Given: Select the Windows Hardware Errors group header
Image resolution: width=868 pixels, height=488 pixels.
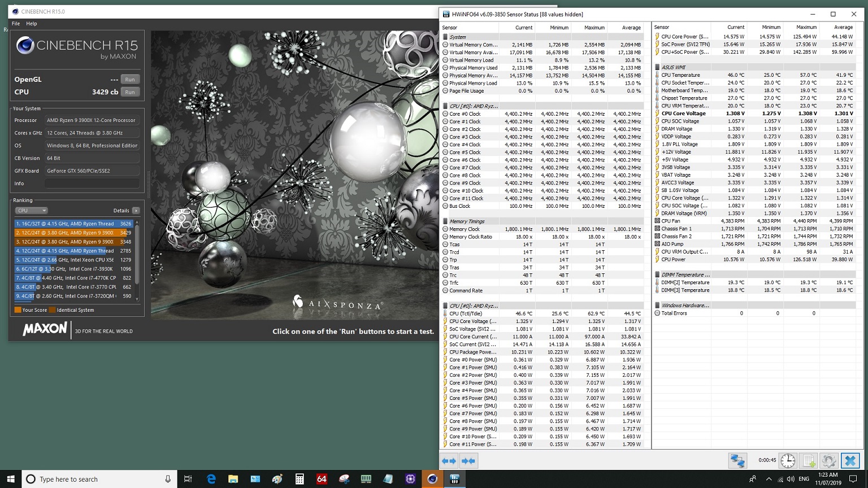Looking at the screenshot, I should click(755, 306).
